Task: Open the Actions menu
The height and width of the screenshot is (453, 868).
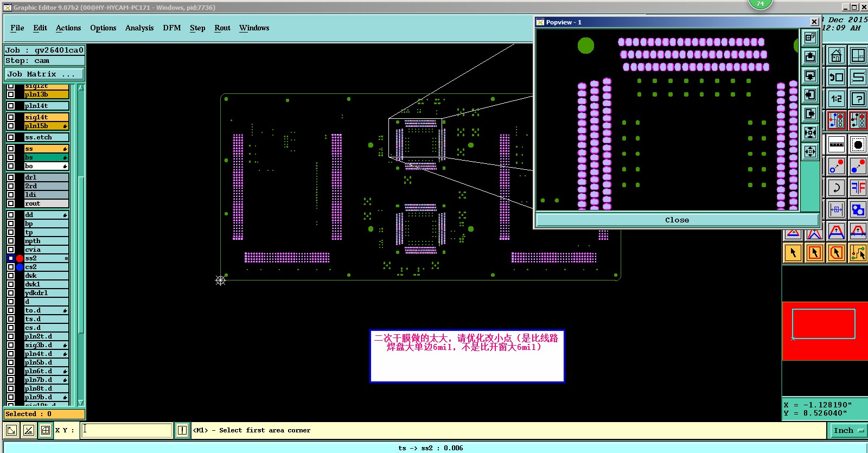Action: click(68, 28)
